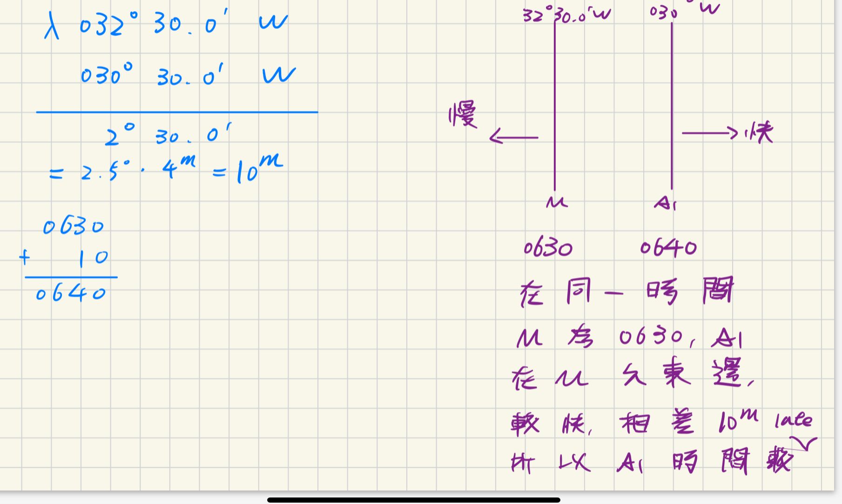Tap the purple 32°30.0'W label at top
This screenshot has width=842, height=504.
pos(566,15)
